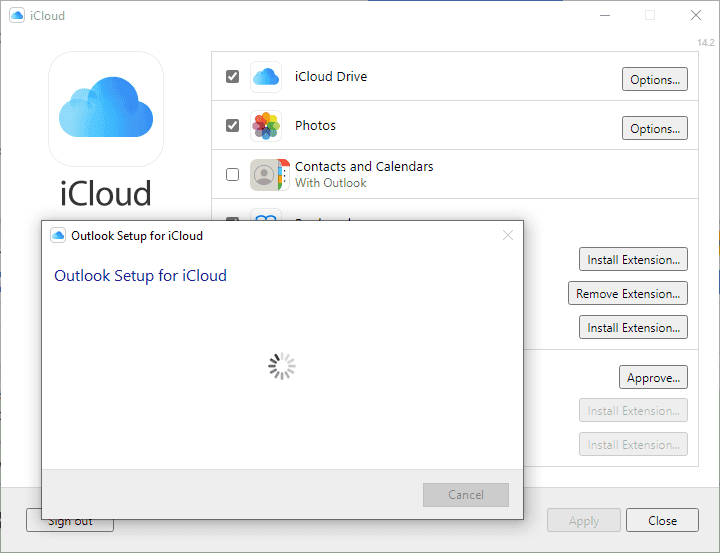
Task: Click the iCloud Drive cloud icon
Action: 266,77
